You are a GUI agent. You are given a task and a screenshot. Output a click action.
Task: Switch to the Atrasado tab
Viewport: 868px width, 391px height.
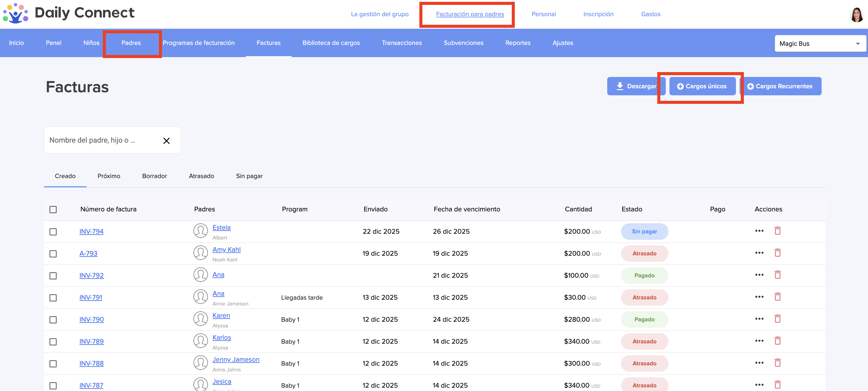coord(201,176)
